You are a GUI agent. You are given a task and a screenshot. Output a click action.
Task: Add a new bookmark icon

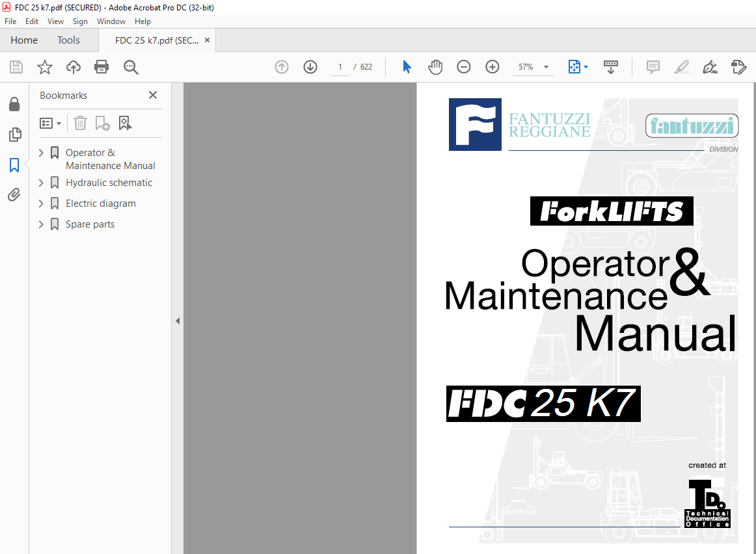coord(102,124)
